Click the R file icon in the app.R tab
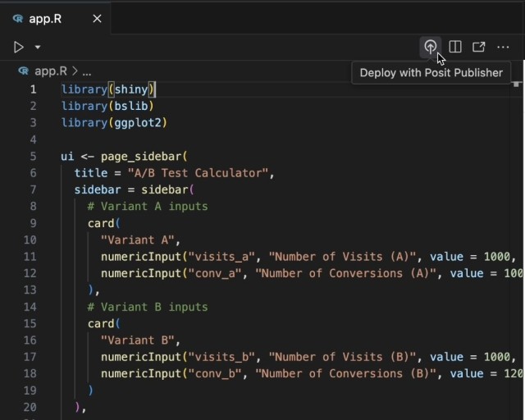Screen dimensions: 525x420 pos(18,18)
